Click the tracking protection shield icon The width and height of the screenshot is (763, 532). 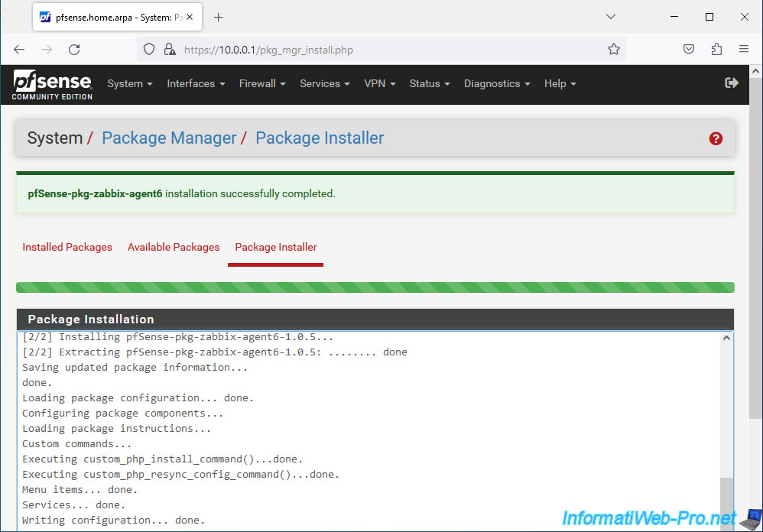149,50
